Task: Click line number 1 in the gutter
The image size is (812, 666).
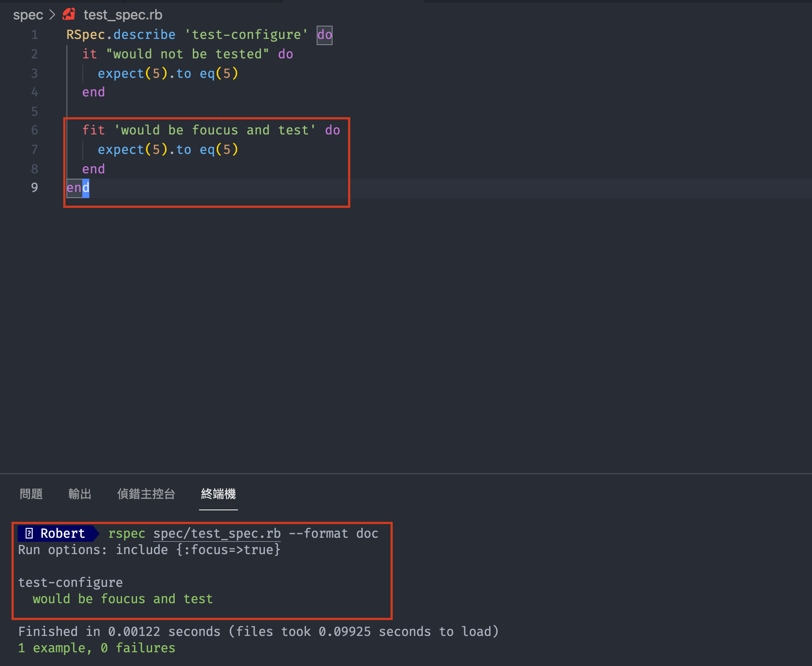Action: 34,34
